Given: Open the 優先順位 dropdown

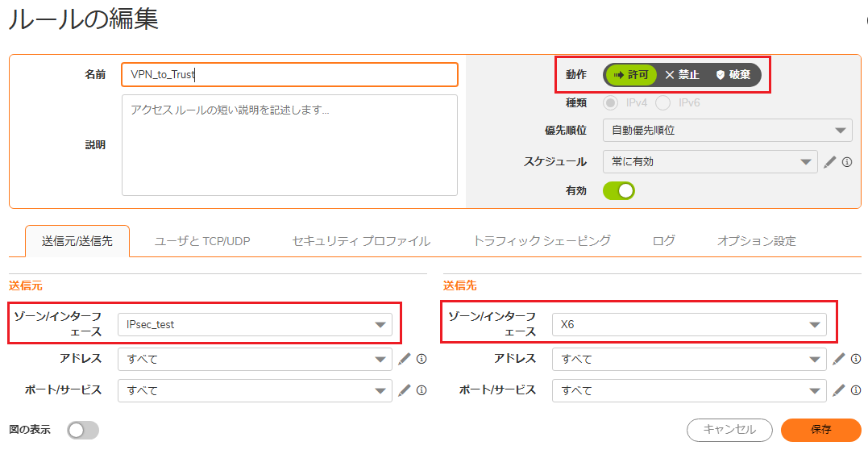Looking at the screenshot, I should coord(728,131).
